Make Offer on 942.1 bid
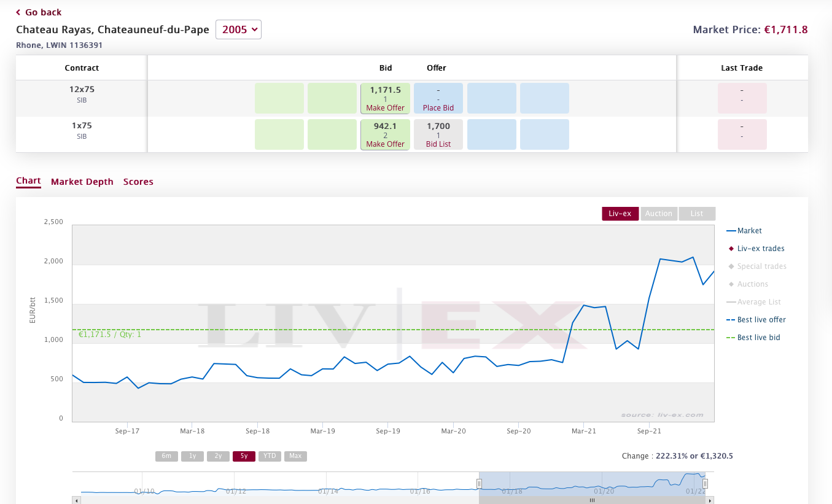Image resolution: width=832 pixels, height=504 pixels. click(385, 144)
